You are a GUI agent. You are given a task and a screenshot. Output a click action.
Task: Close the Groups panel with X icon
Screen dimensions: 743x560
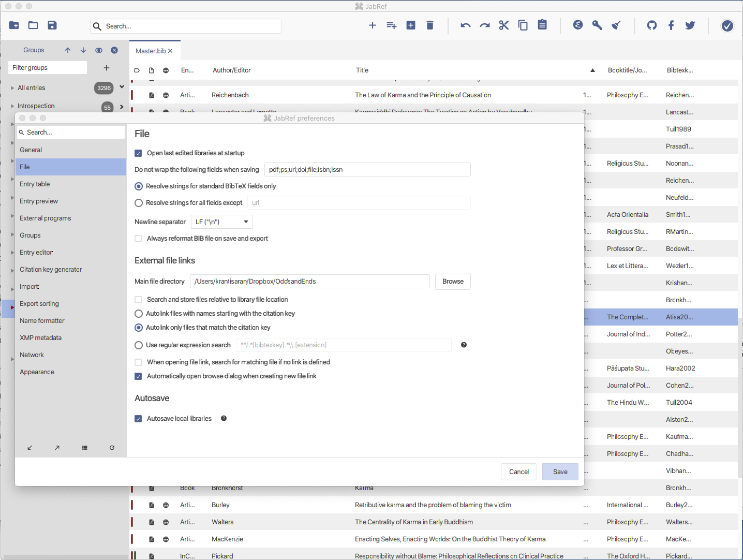(114, 50)
